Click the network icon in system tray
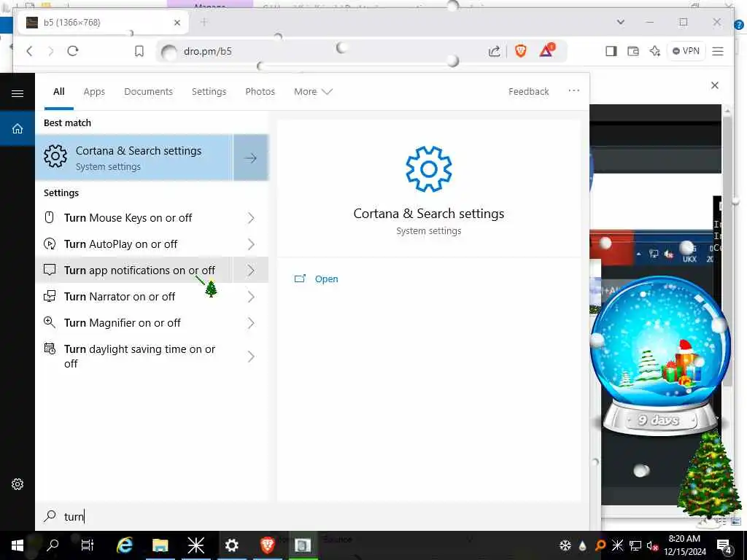 pyautogui.click(x=635, y=545)
